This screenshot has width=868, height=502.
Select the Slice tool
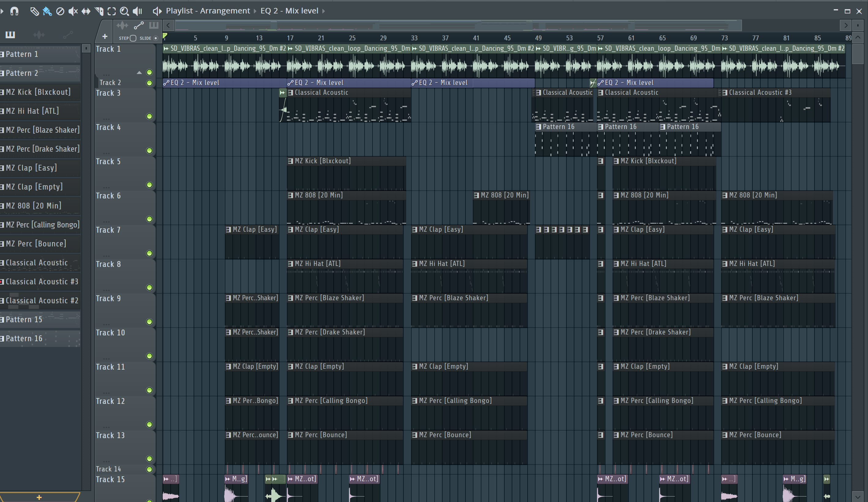pyautogui.click(x=99, y=11)
